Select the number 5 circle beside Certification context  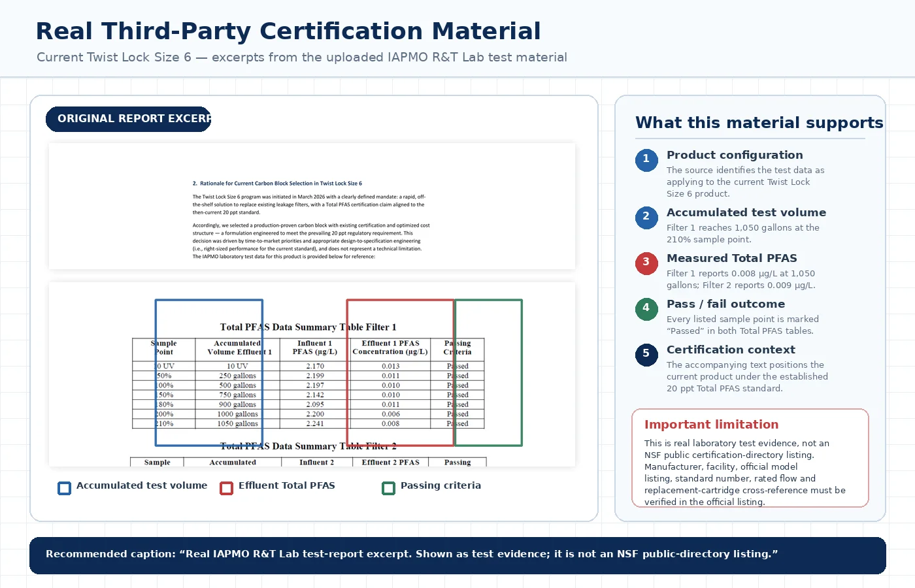click(x=646, y=354)
